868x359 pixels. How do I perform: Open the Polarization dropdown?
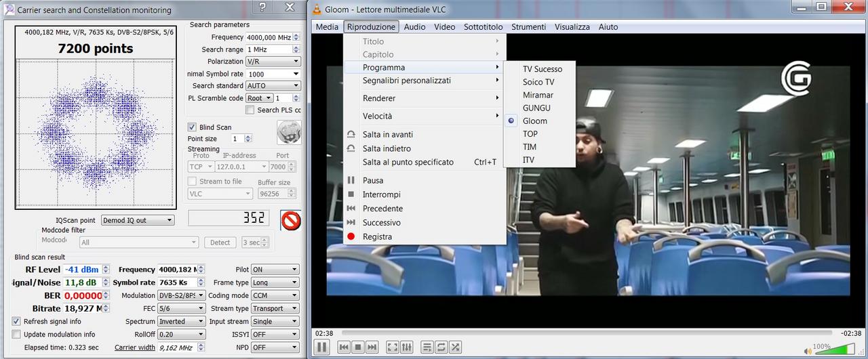click(x=273, y=62)
